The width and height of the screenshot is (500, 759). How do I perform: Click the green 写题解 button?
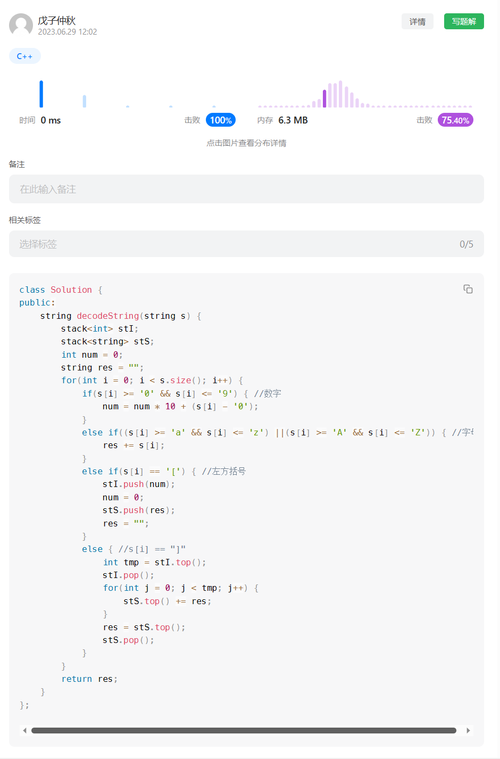click(x=464, y=21)
